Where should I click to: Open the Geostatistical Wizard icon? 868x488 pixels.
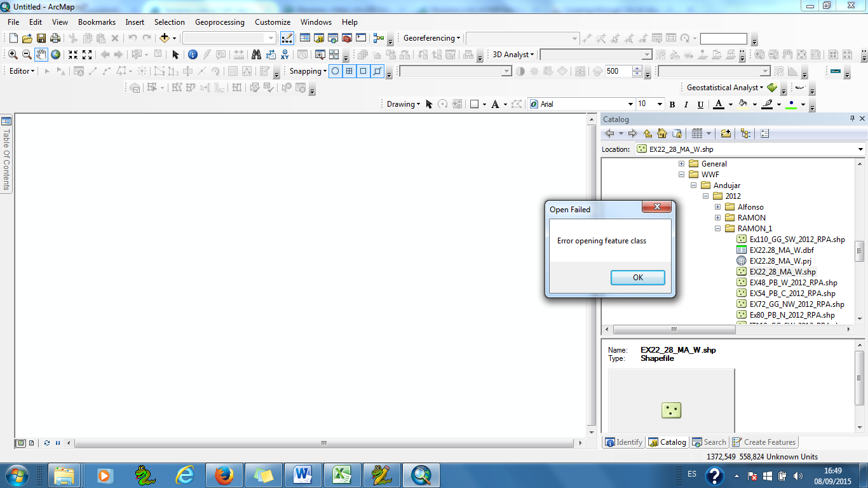coord(772,88)
